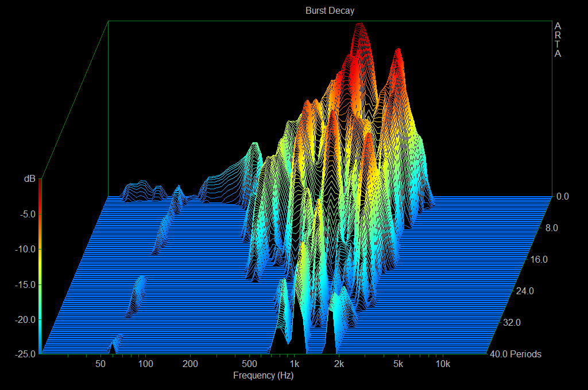
Task: Click the Burst Decay chart title
Action: click(x=330, y=10)
